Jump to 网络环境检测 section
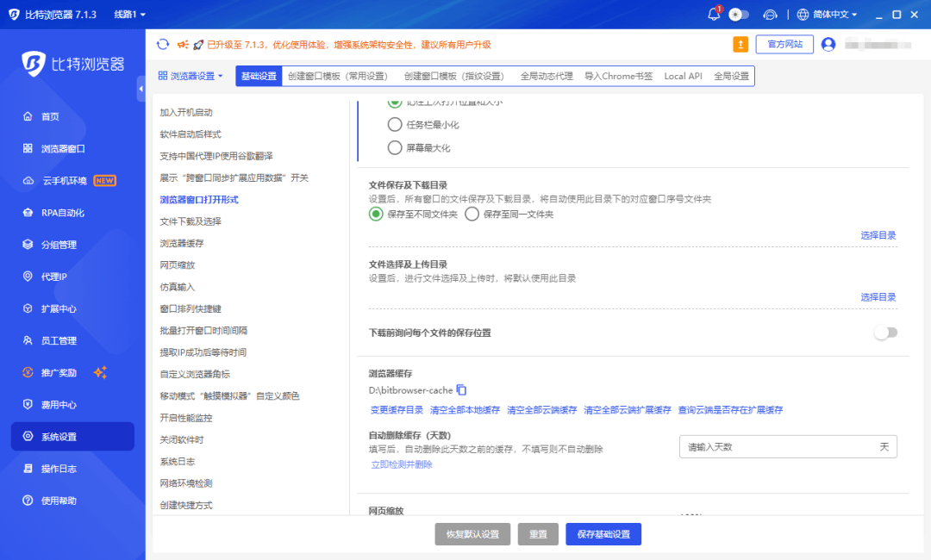Viewport: 931px width, 560px height. [x=186, y=483]
